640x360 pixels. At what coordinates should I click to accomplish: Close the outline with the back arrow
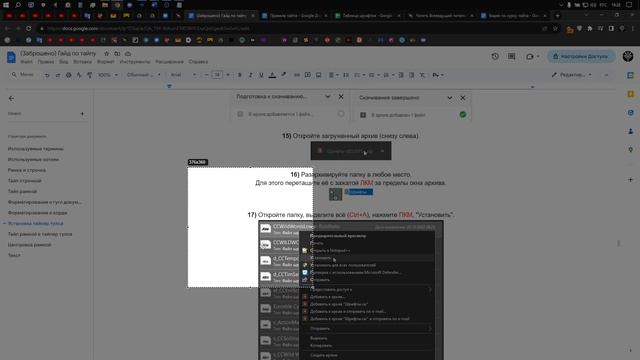[x=11, y=98]
